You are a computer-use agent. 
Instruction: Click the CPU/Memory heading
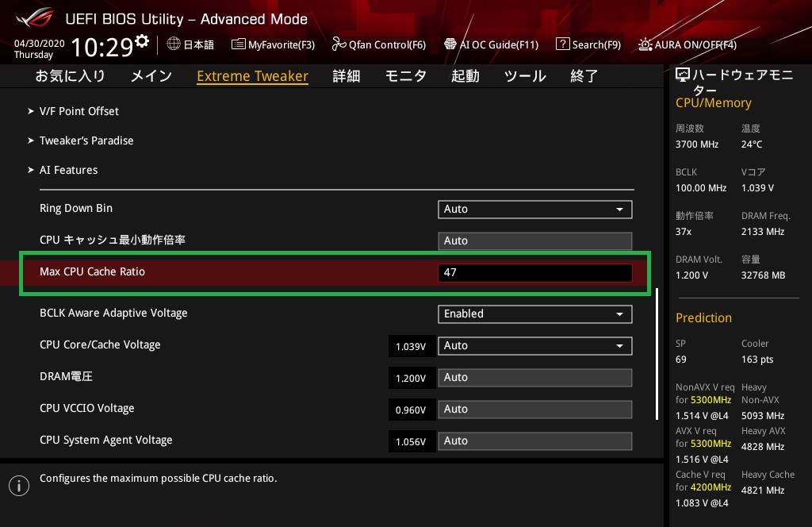tap(713, 103)
